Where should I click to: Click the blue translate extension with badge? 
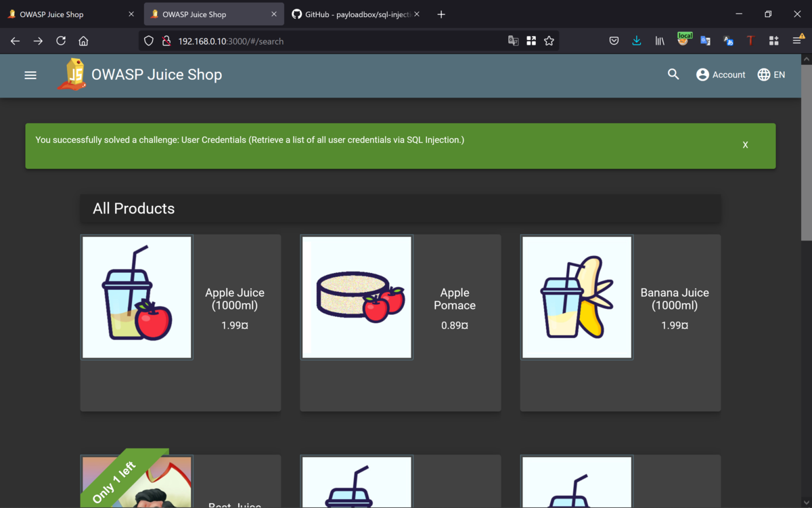pos(728,41)
